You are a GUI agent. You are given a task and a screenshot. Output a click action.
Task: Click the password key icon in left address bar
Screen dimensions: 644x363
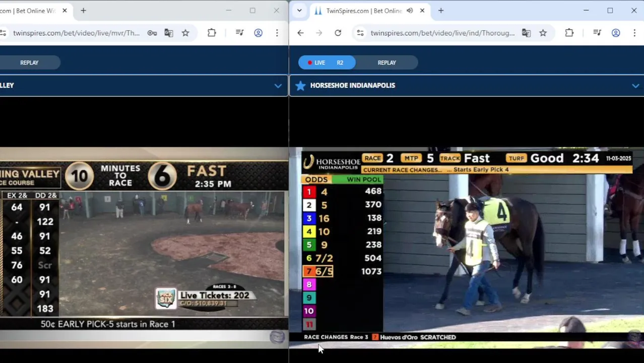pyautogui.click(x=152, y=33)
